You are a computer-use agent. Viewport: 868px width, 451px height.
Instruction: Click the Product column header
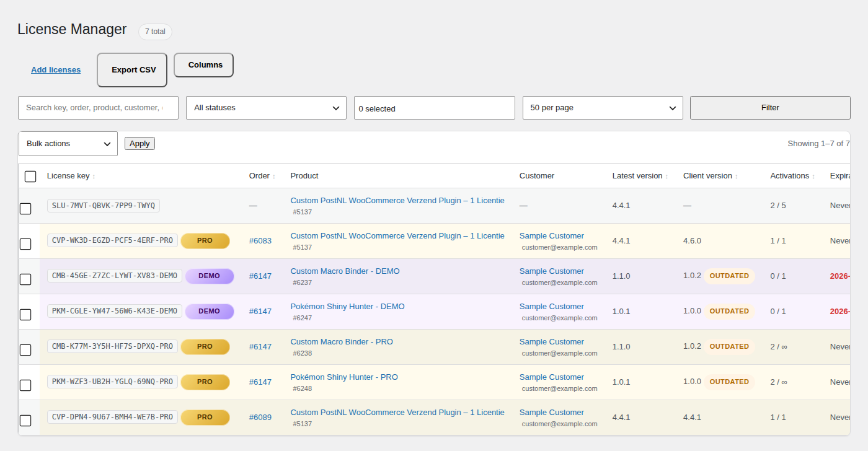pos(304,176)
